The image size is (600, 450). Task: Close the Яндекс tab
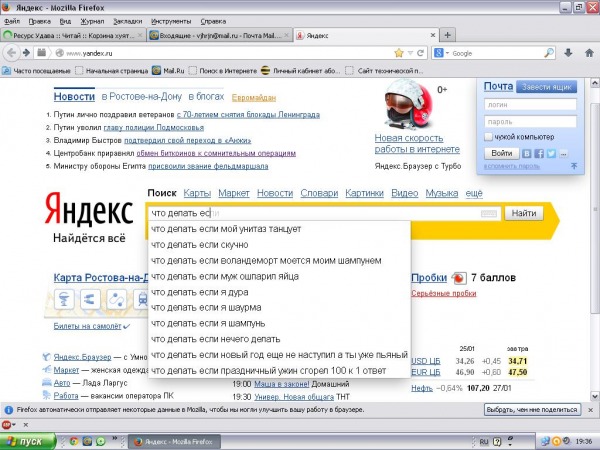(433, 35)
